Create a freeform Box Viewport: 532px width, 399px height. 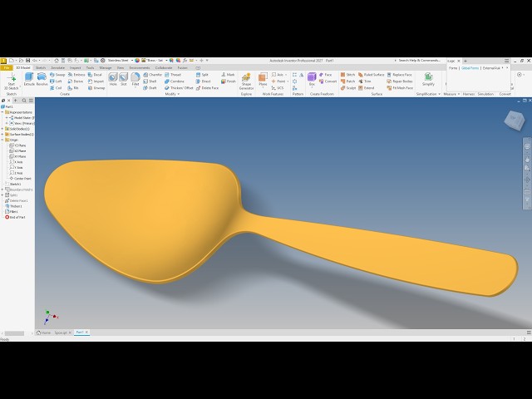point(312,80)
